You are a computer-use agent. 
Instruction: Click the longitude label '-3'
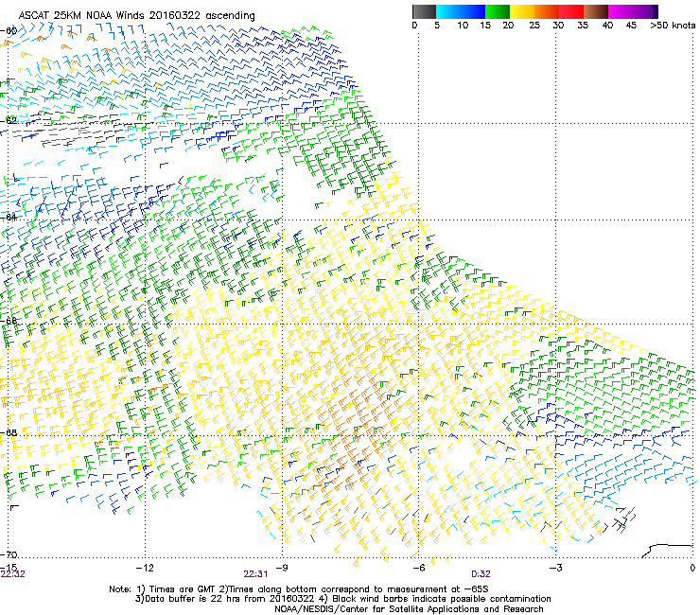pos(555,568)
